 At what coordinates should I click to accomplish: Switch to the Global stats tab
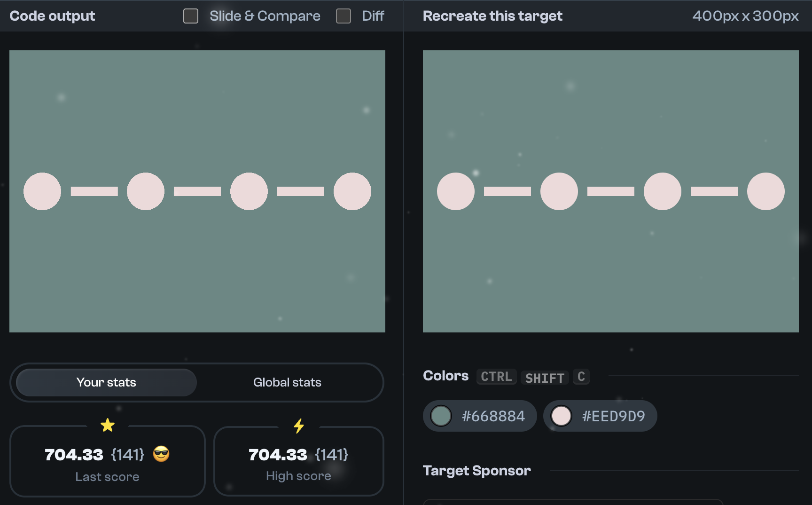click(x=287, y=382)
